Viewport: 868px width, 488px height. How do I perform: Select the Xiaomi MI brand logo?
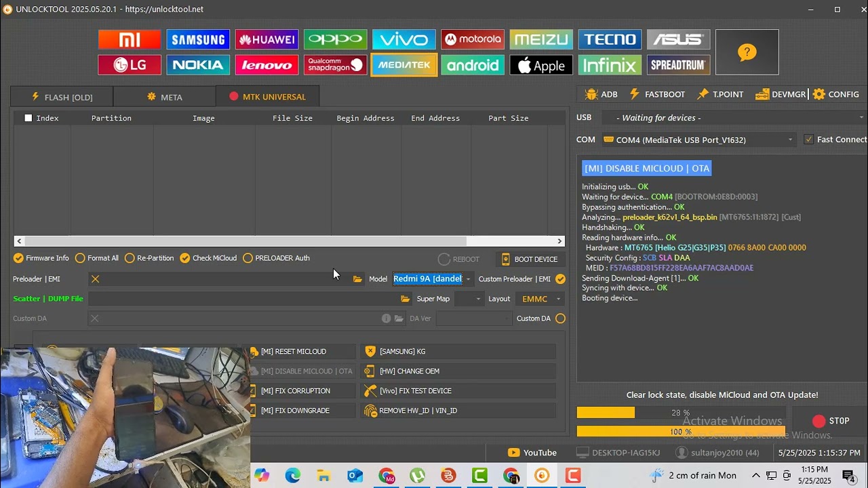point(130,39)
